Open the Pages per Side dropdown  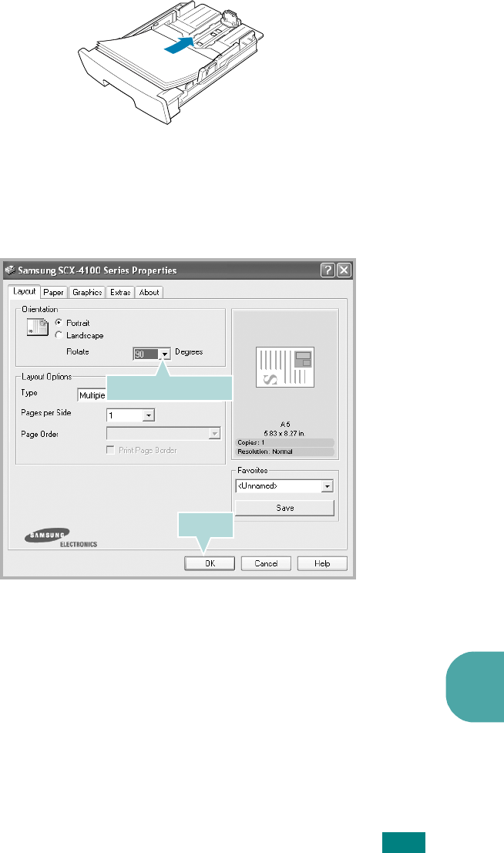pos(149,415)
